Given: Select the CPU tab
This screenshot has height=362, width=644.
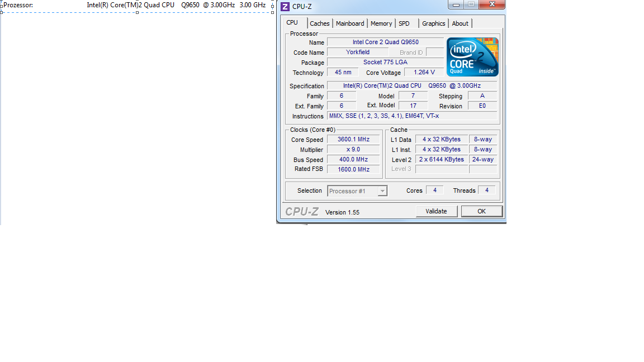Looking at the screenshot, I should click(x=292, y=22).
